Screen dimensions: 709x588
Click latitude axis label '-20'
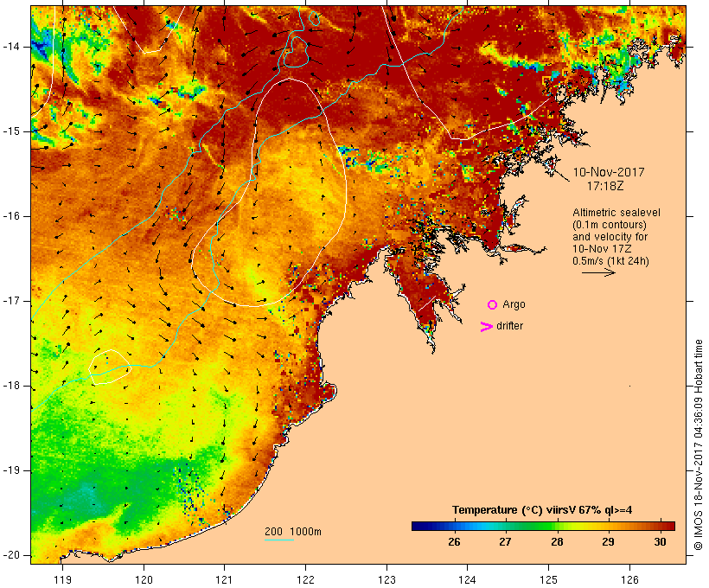click(11, 555)
